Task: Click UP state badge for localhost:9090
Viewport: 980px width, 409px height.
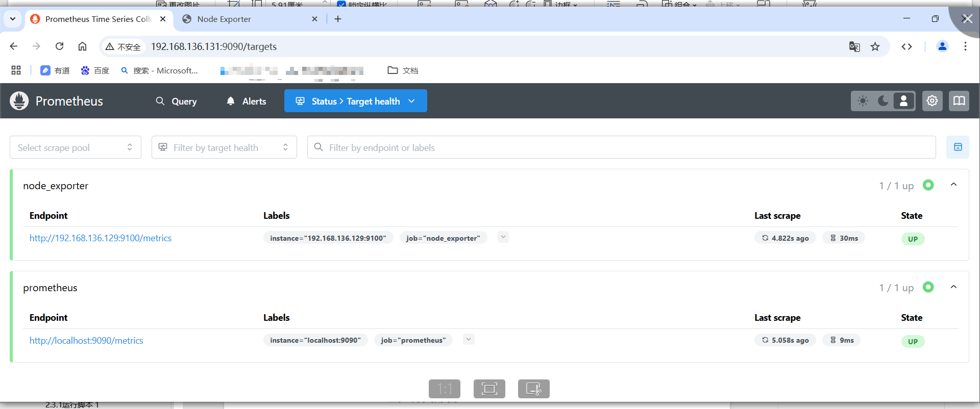Action: 913,342
